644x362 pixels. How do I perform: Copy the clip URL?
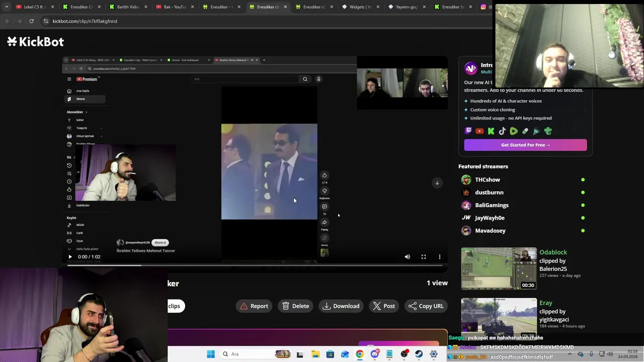[x=427, y=306]
